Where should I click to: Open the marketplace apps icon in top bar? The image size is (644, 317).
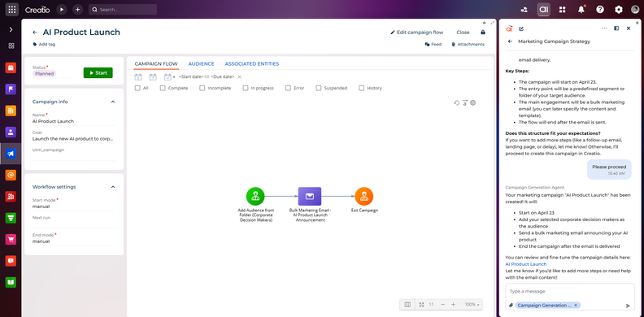[562, 10]
